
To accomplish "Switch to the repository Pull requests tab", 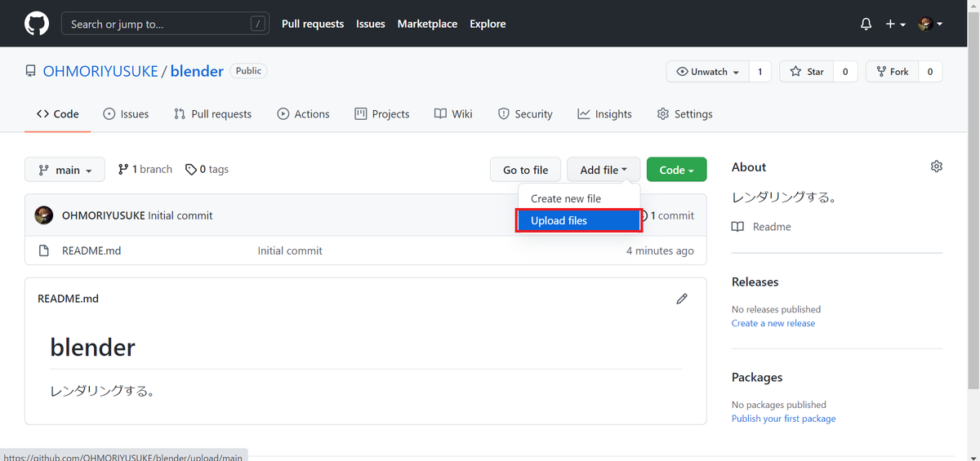I will (212, 114).
